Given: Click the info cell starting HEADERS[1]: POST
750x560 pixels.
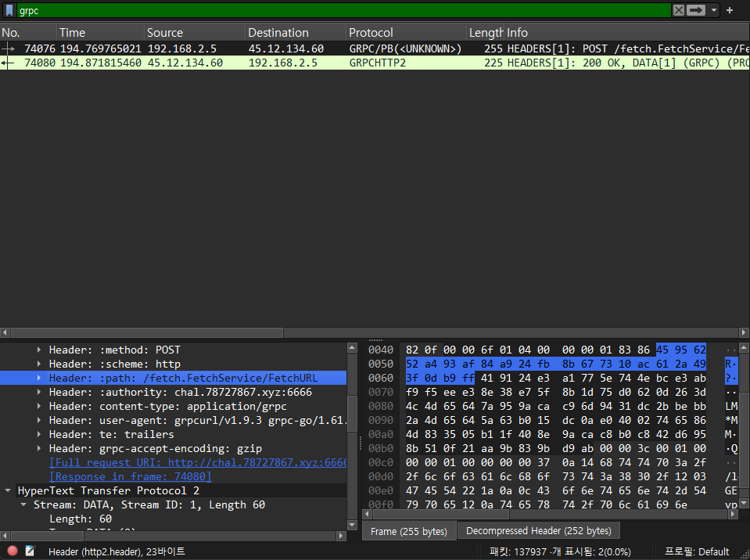Looking at the screenshot, I should click(628, 48).
